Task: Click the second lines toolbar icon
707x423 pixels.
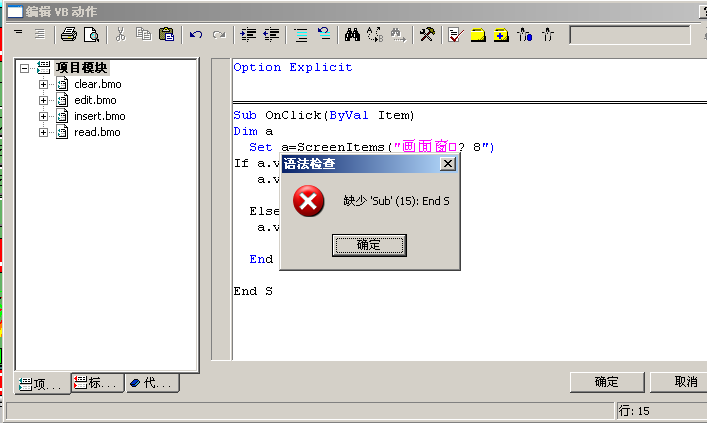Action: (x=40, y=34)
